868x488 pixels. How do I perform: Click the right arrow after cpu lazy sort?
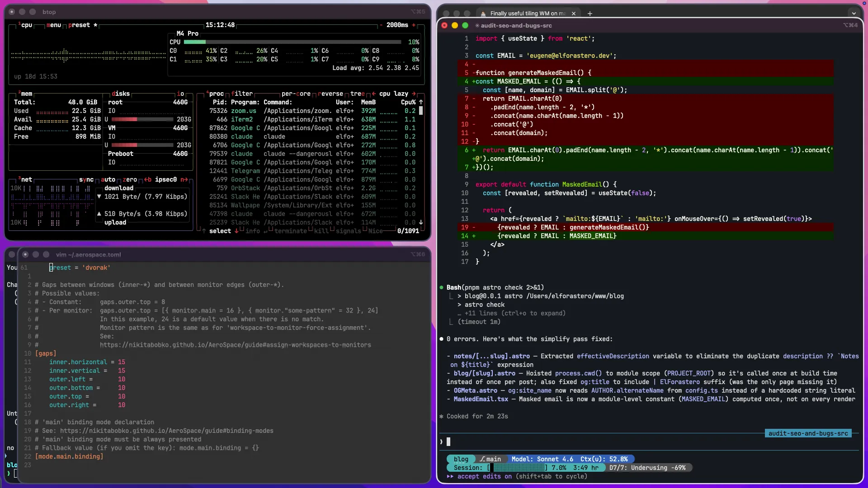(415, 94)
